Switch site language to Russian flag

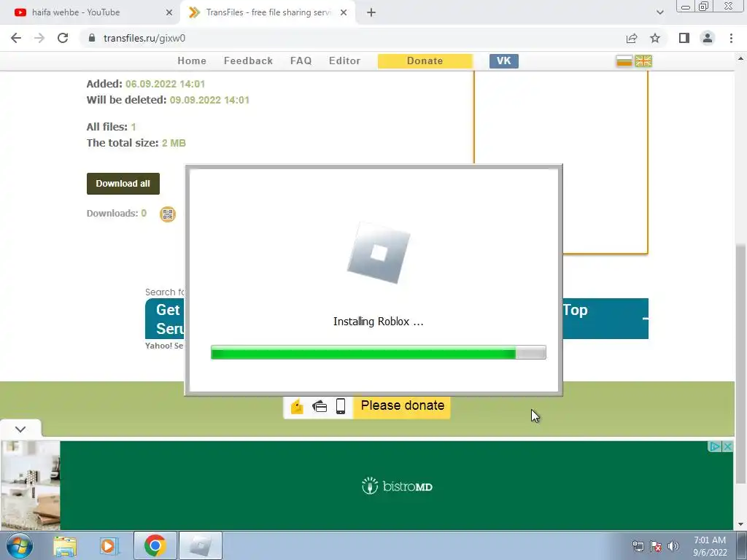624,61
